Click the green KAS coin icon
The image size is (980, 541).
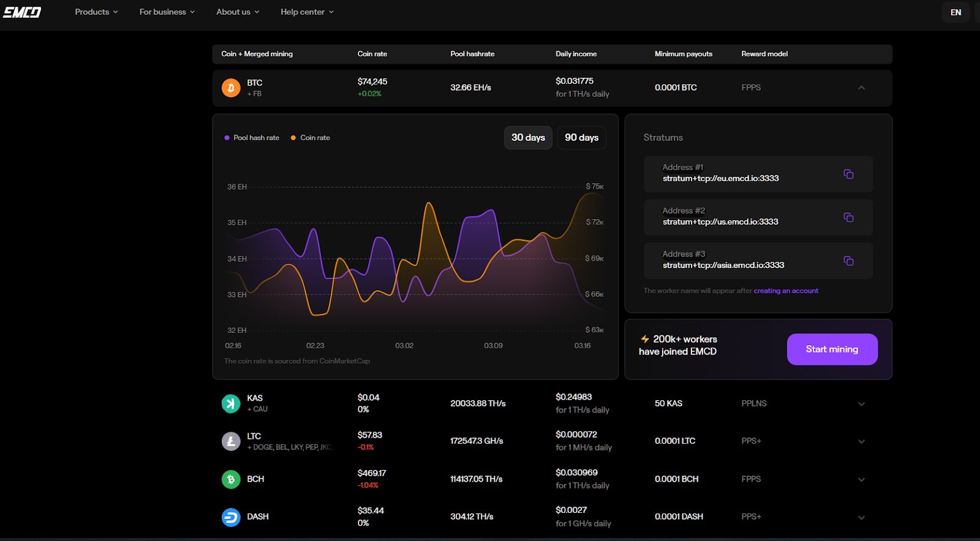(x=231, y=404)
